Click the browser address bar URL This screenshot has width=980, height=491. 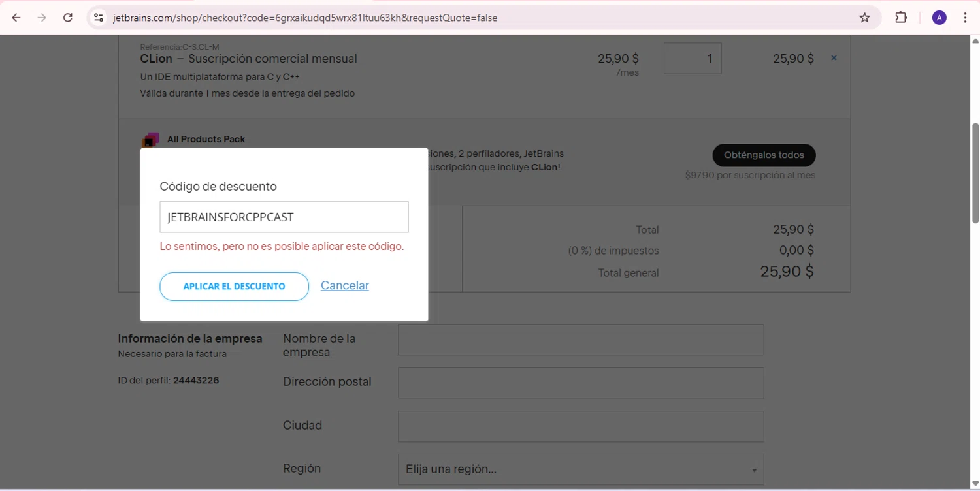pyautogui.click(x=305, y=18)
